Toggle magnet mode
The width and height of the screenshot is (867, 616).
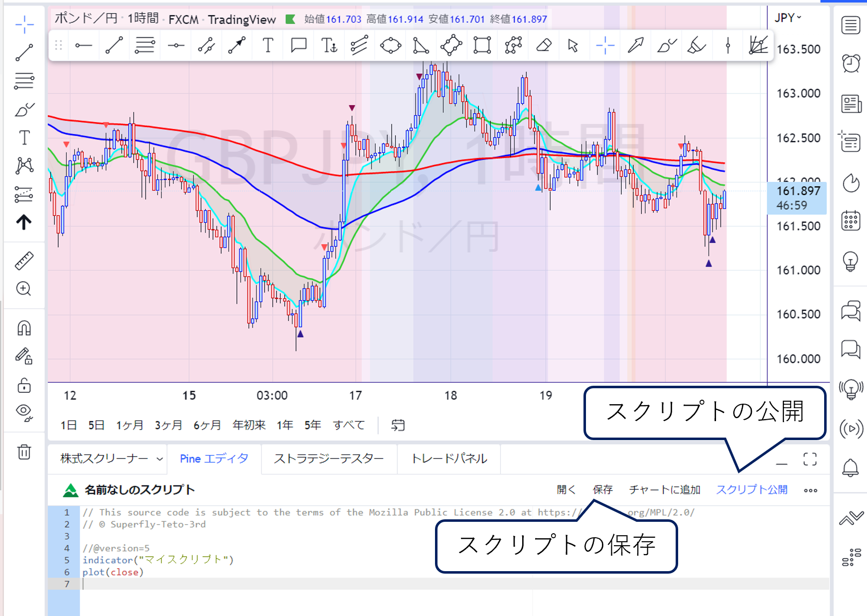click(24, 328)
